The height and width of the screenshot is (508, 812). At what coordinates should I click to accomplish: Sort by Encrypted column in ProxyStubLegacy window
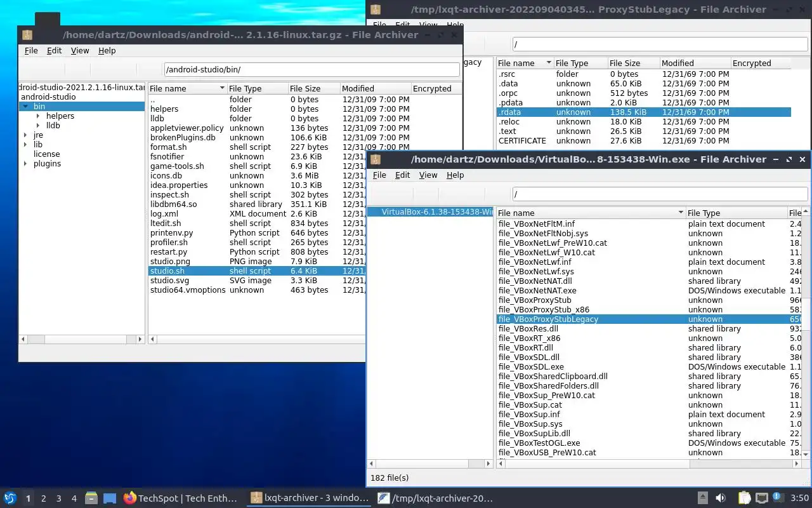point(761,63)
